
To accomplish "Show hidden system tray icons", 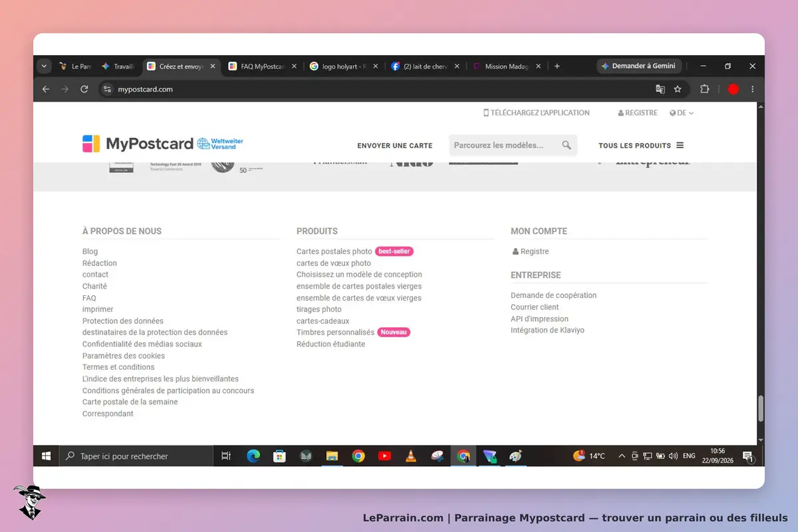I will [x=622, y=456].
